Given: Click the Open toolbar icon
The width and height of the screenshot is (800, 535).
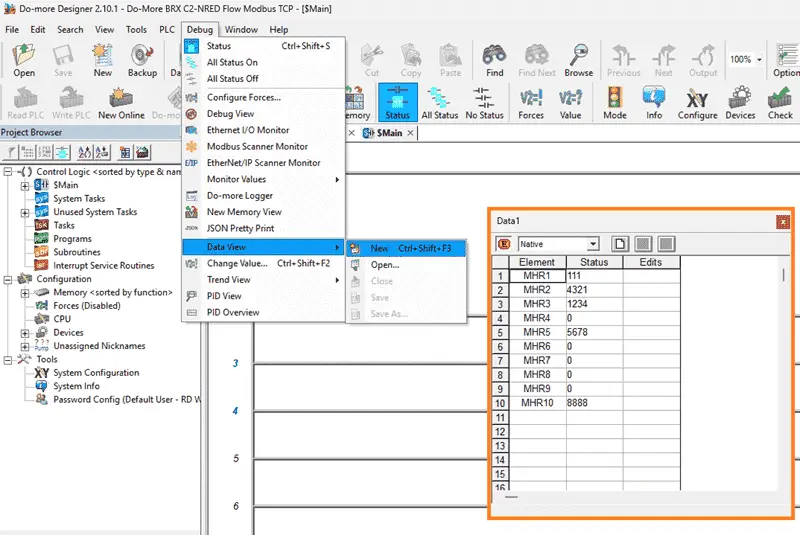Looking at the screenshot, I should tap(24, 60).
